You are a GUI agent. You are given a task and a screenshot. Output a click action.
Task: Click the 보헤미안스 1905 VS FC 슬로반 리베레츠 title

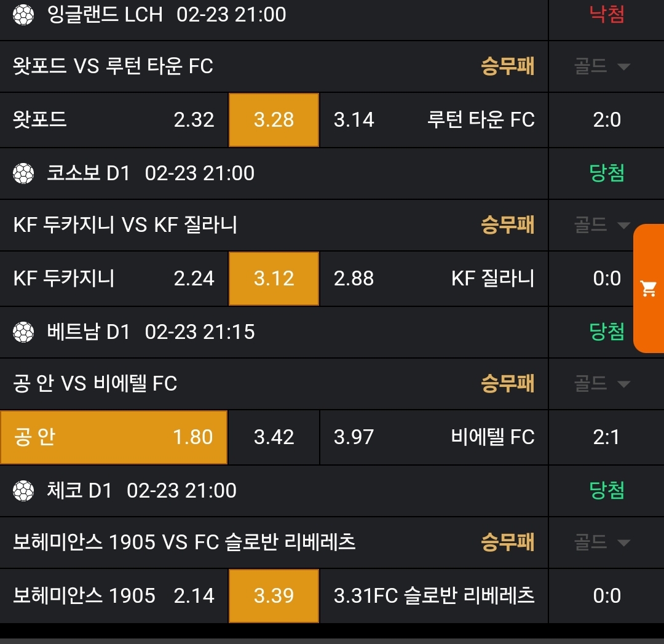pos(184,543)
